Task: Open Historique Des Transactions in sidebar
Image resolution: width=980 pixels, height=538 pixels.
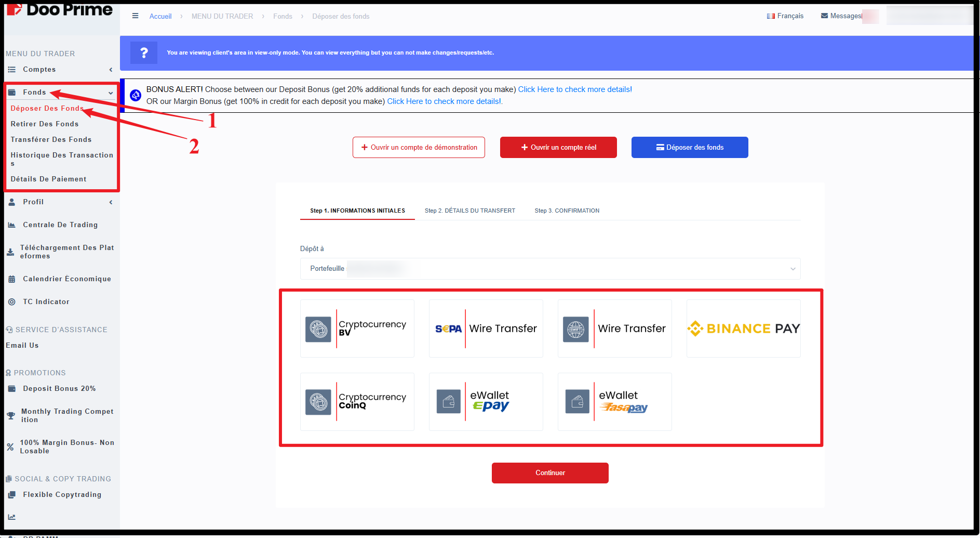Action: pos(62,159)
